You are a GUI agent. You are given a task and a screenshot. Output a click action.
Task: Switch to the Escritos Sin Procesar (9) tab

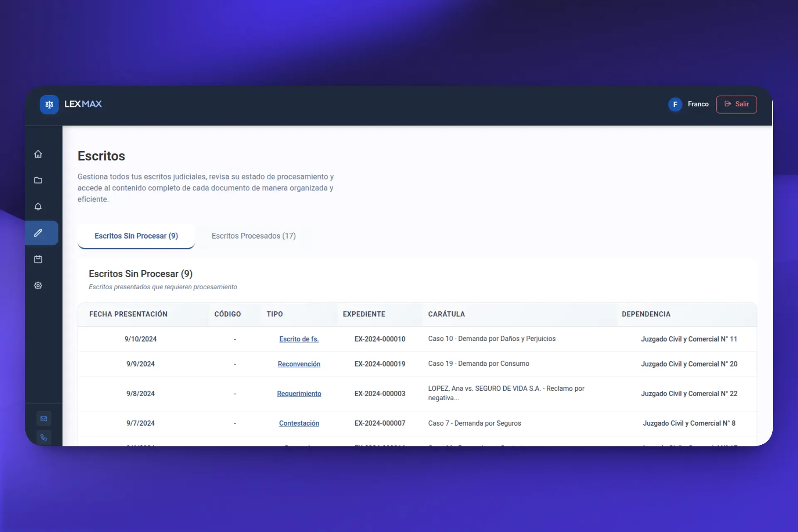[136, 236]
